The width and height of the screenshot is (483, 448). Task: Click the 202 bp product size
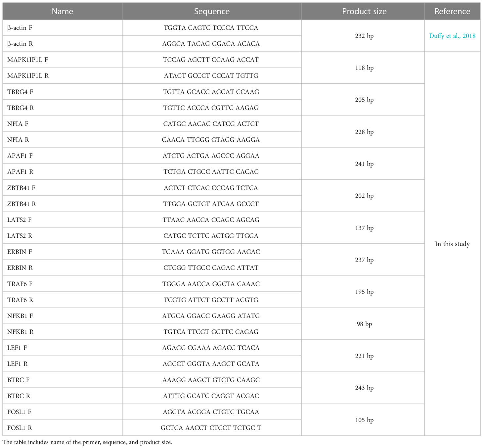[364, 196]
